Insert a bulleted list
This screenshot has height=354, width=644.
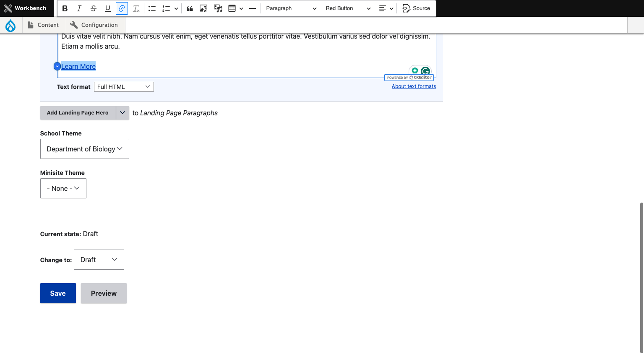pyautogui.click(x=152, y=8)
